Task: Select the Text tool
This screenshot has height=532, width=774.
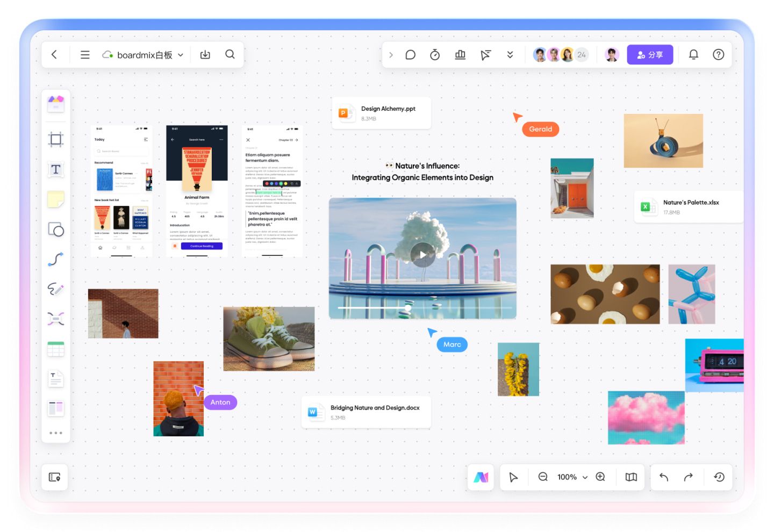Action: coord(56,170)
